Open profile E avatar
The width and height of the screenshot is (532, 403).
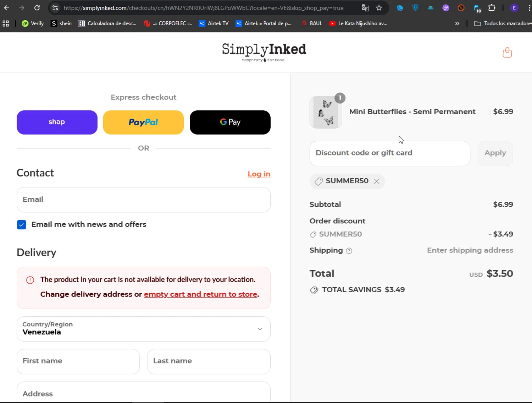point(514,8)
